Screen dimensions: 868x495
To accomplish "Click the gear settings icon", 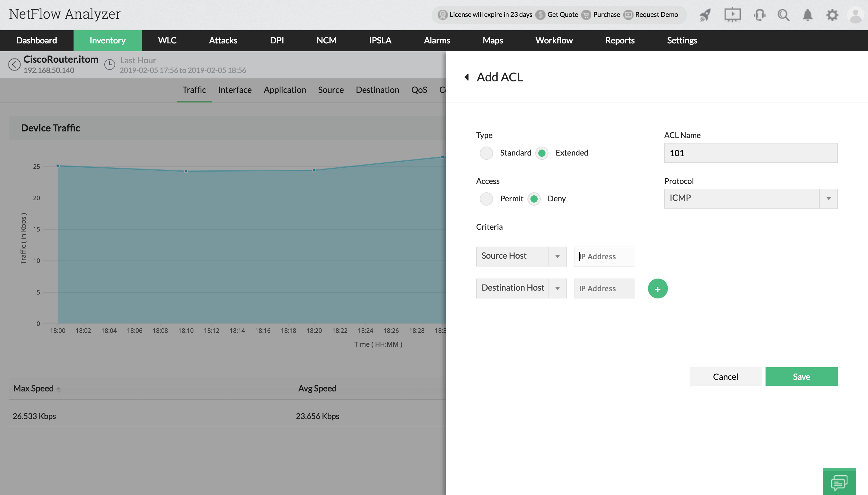I will (x=832, y=15).
